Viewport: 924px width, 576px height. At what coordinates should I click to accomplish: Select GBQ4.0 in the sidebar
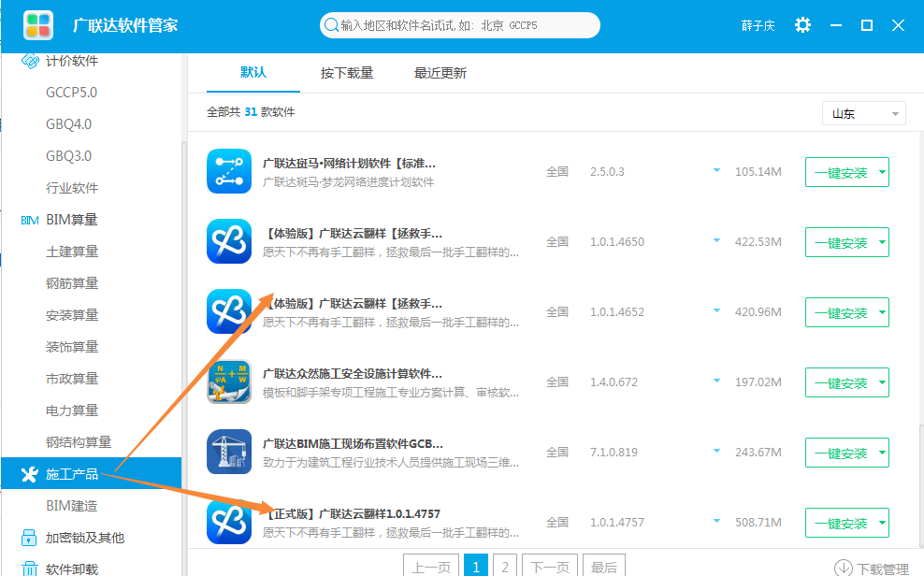point(68,124)
